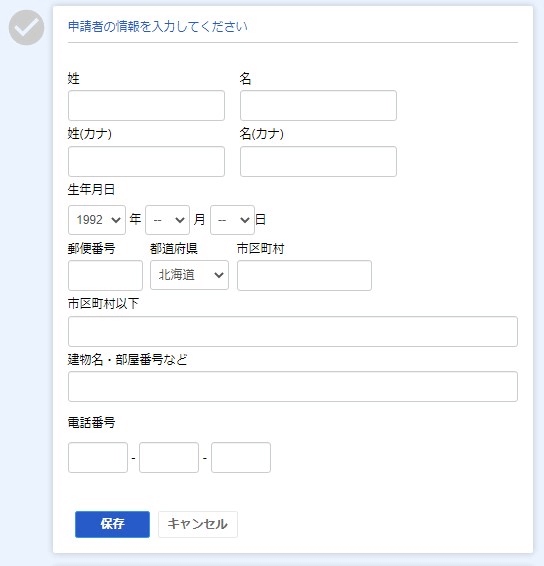Click the 申請者の情報を入力してください heading
The height and width of the screenshot is (566, 544).
click(158, 26)
